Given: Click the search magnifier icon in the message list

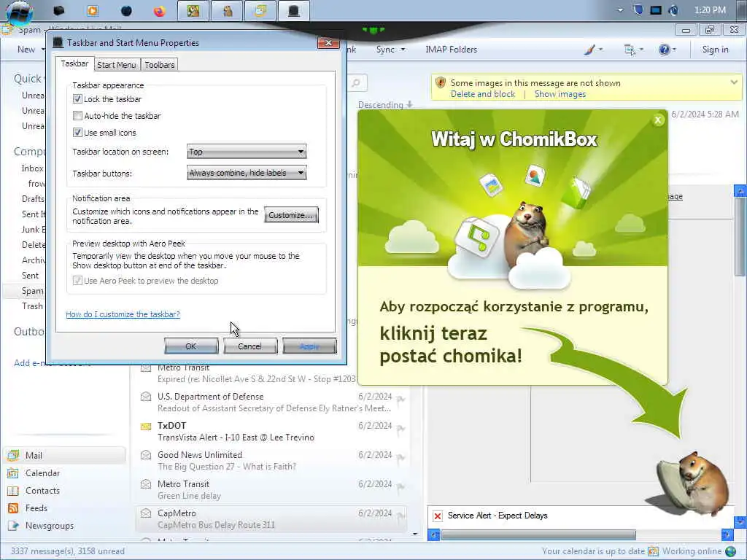Looking at the screenshot, I should pos(356,83).
